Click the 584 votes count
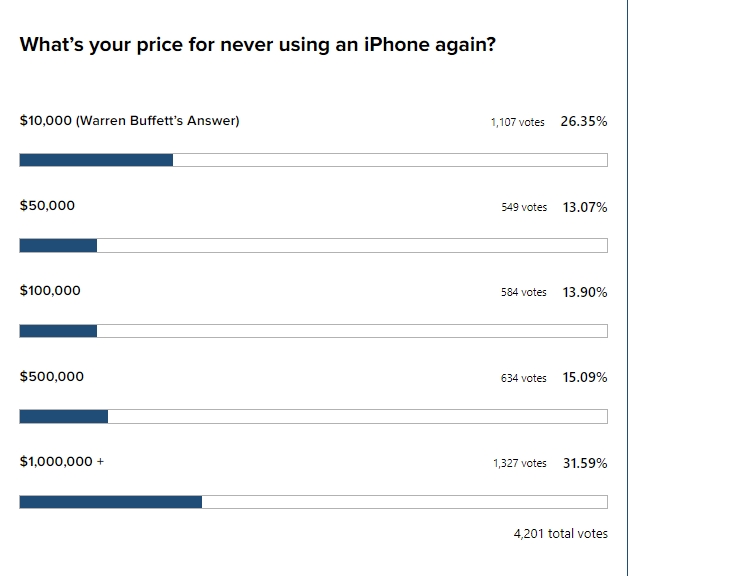 [x=524, y=292]
